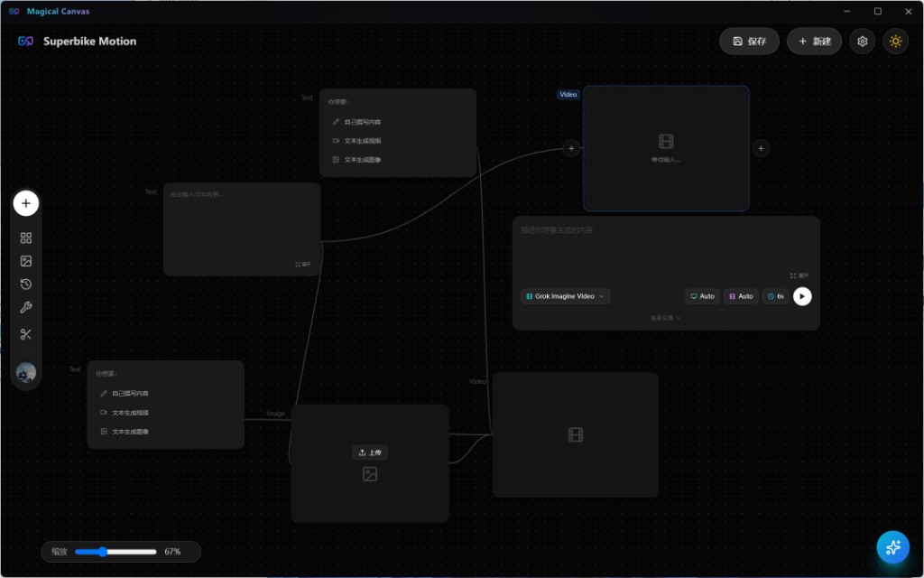
Task: Click the plus connector left of the selected Video node
Action: point(571,148)
